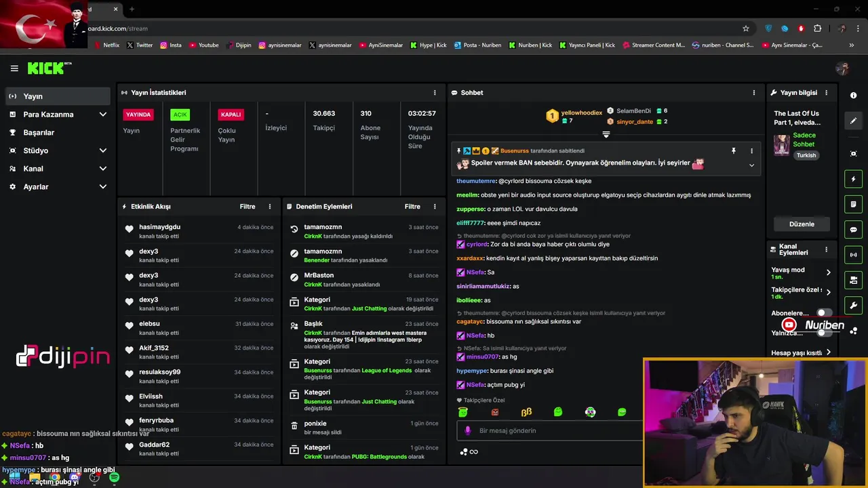Open user profile avatar menu

click(x=843, y=68)
